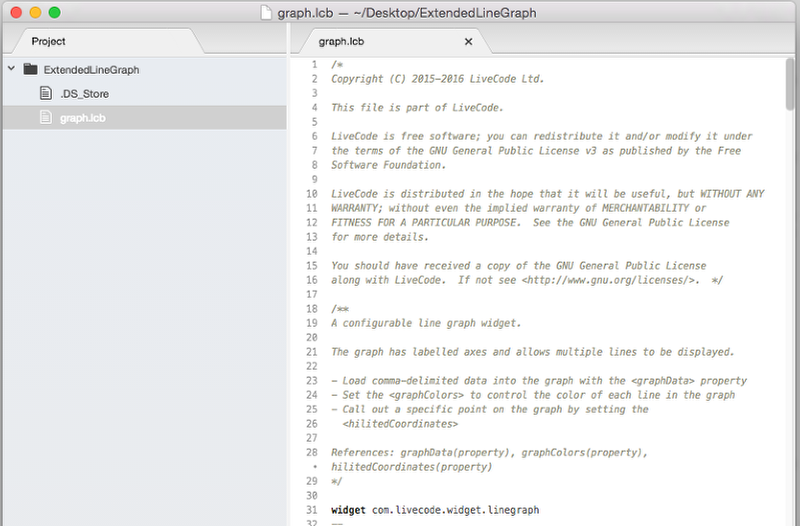Click 'A configurable line graph widget.' line
Viewport: 800px width, 526px height.
coord(426,323)
